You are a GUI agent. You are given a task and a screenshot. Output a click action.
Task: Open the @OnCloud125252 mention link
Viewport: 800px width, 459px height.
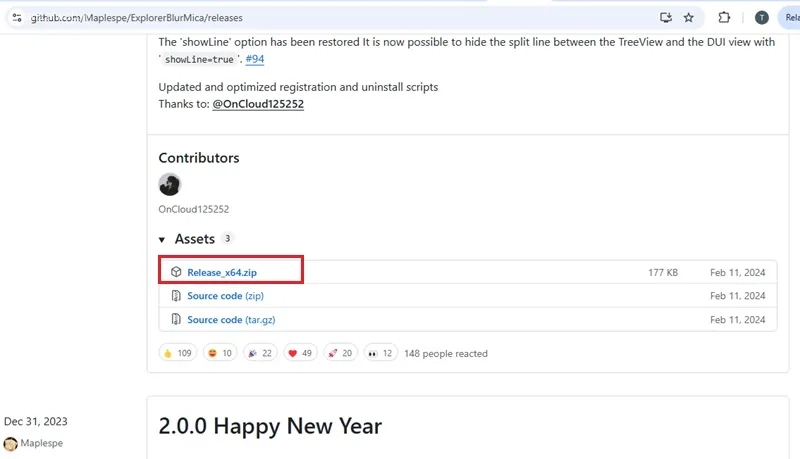tap(258, 104)
